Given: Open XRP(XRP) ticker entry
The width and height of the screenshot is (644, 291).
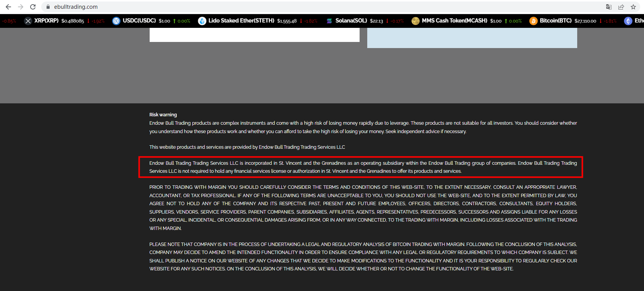Looking at the screenshot, I should click(47, 21).
